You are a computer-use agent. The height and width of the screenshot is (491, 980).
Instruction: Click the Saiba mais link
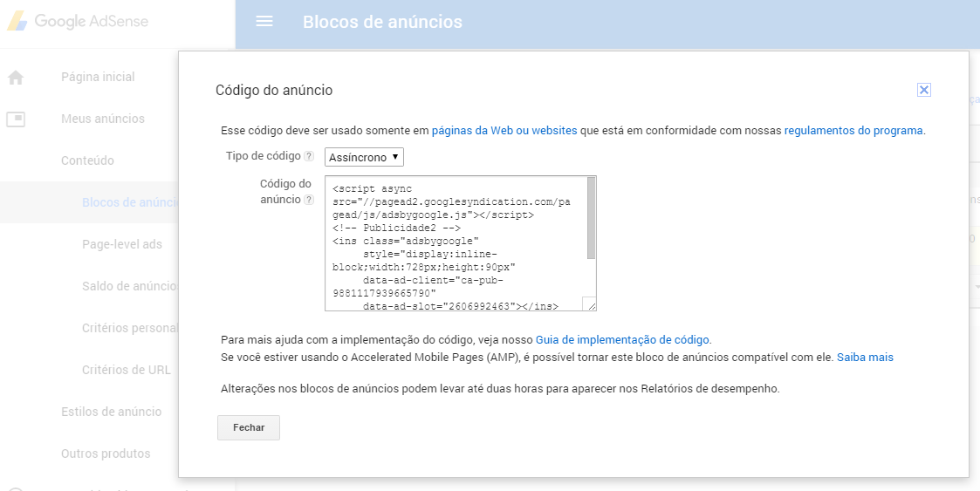[865, 358]
